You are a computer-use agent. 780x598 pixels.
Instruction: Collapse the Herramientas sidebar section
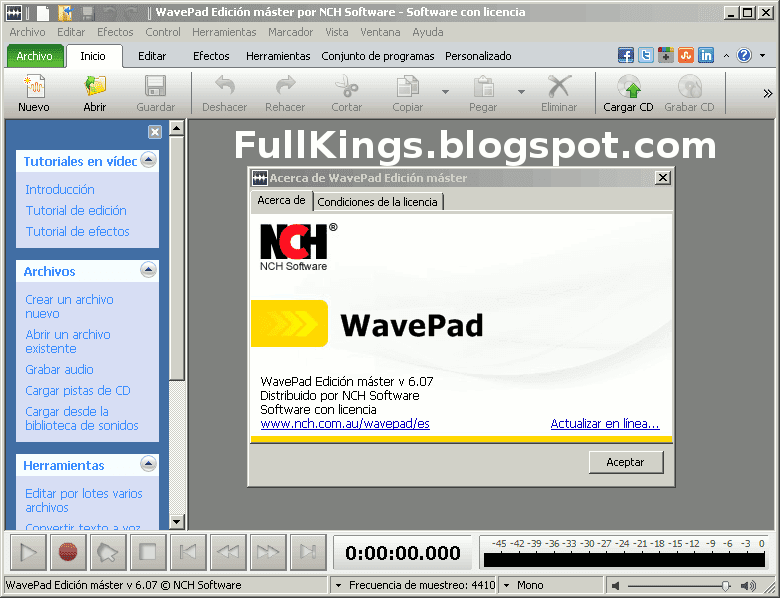[x=148, y=464]
